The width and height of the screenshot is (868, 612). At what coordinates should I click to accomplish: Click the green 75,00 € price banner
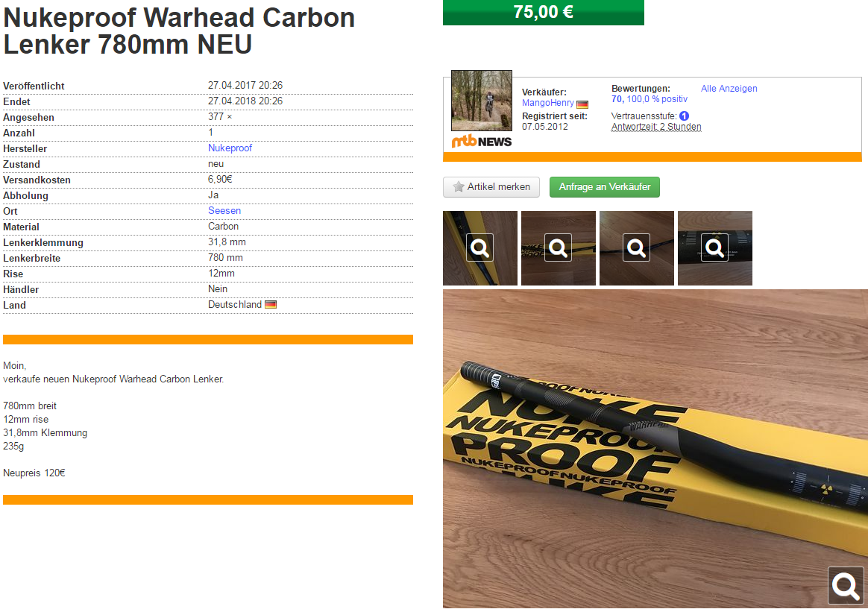tap(544, 12)
